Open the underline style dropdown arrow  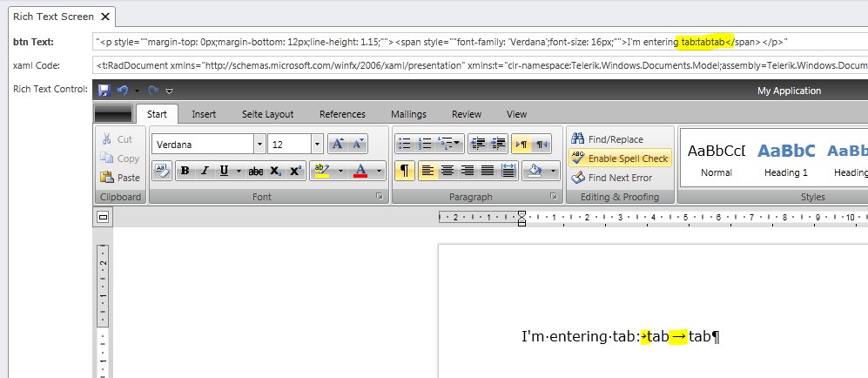(x=239, y=172)
